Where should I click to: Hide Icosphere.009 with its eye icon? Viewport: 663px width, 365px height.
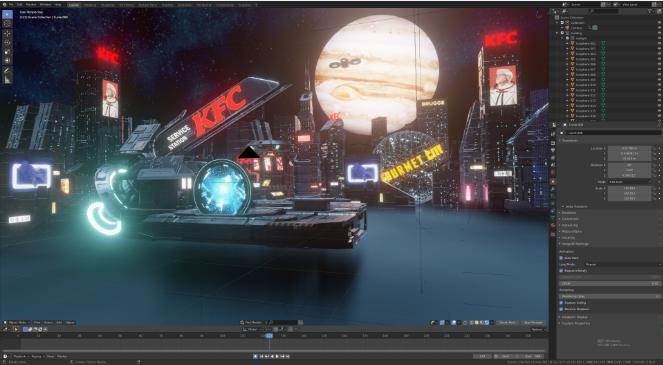(x=659, y=80)
